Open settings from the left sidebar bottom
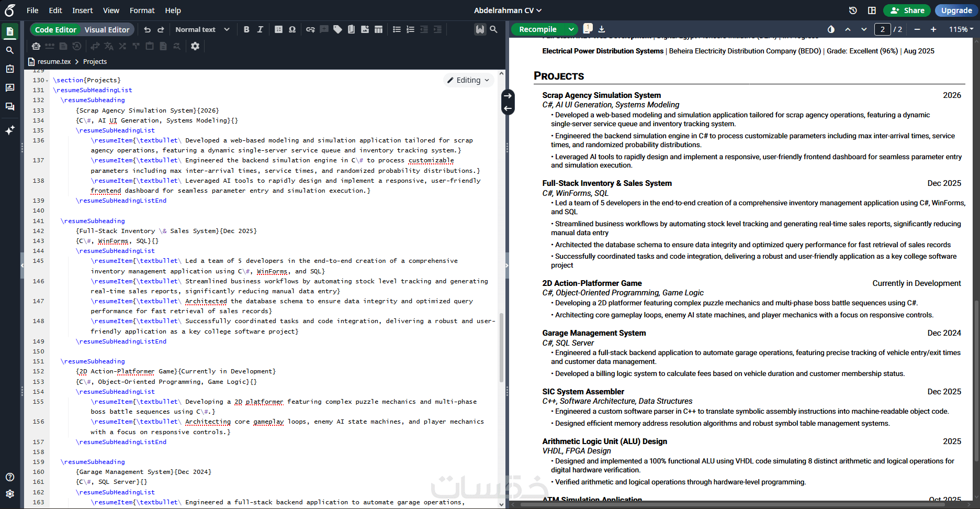 [10, 494]
